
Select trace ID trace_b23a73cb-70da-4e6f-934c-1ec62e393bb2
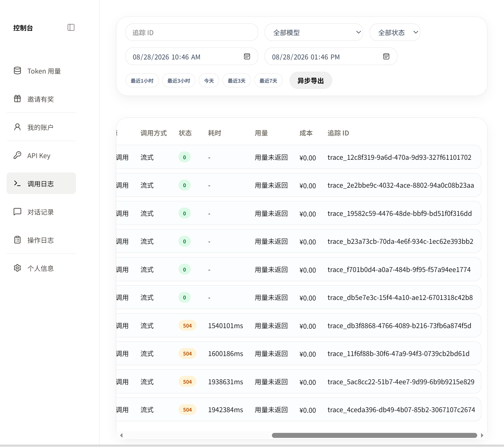point(401,241)
